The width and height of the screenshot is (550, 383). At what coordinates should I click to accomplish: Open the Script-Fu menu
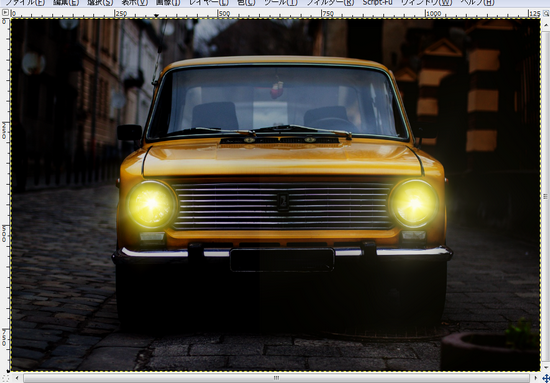pos(378,3)
